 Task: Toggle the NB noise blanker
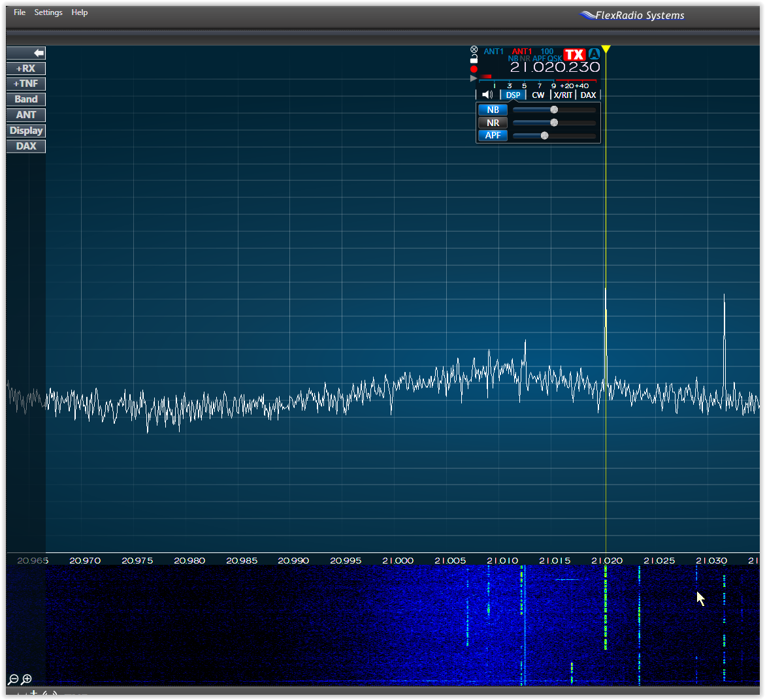pyautogui.click(x=493, y=109)
